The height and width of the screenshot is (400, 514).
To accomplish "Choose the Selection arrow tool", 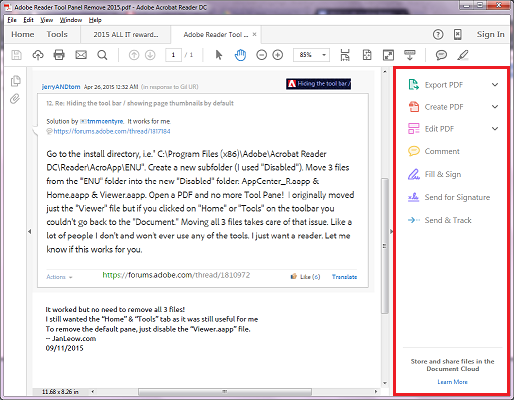I will 219,55.
